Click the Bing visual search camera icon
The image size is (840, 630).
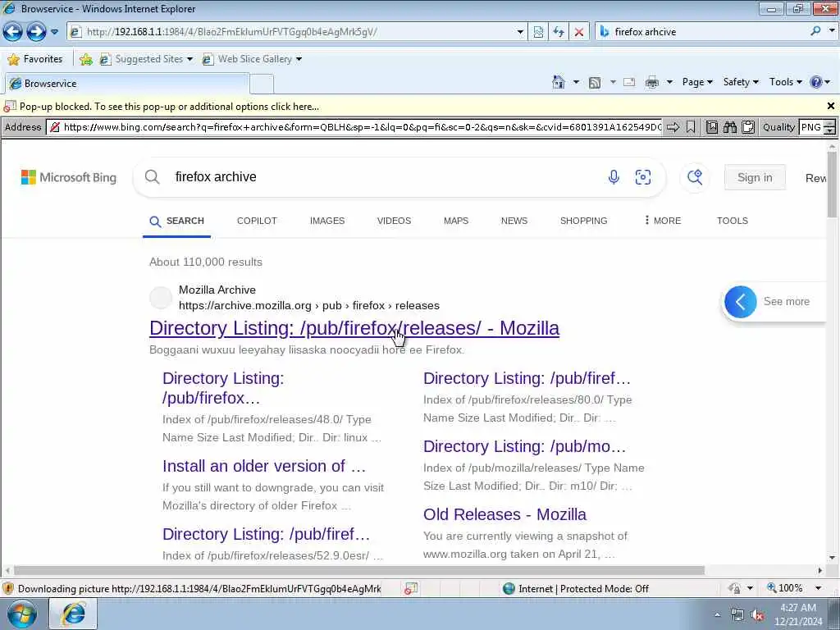[x=643, y=177]
